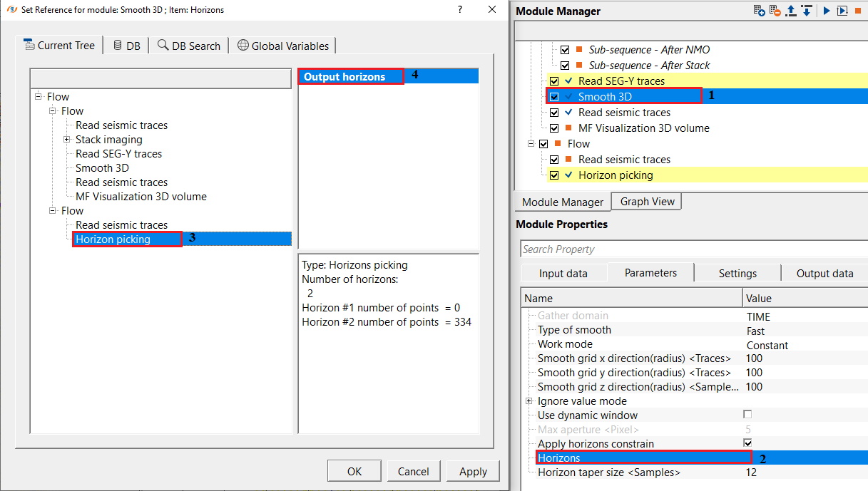Click the remove module icon in Module Manager
This screenshot has height=491, width=868.
coord(775,11)
